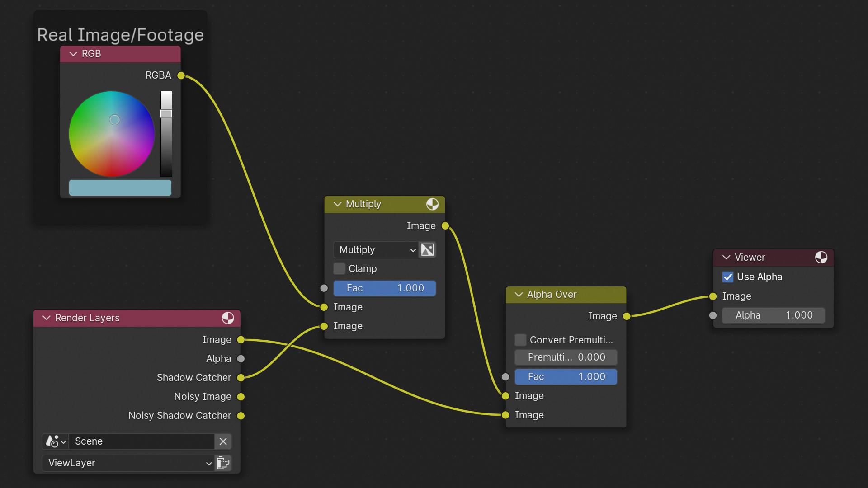The image size is (868, 488).
Task: Click the Viewer node preview sphere icon
Action: [821, 258]
